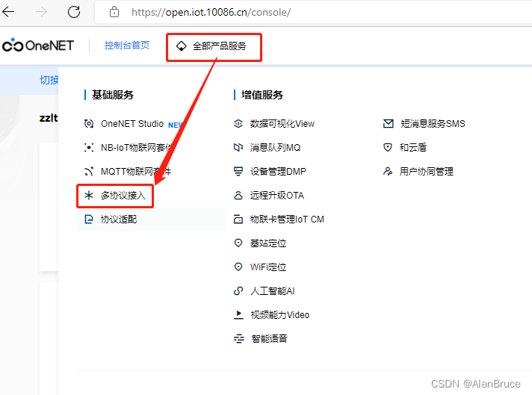Click 用户协同管理 user icon

pyautogui.click(x=388, y=172)
